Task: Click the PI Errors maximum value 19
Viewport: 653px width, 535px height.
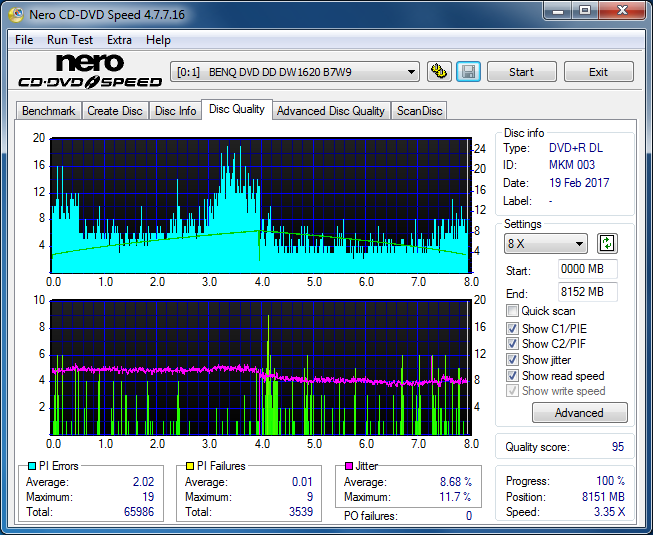Action: point(148,497)
